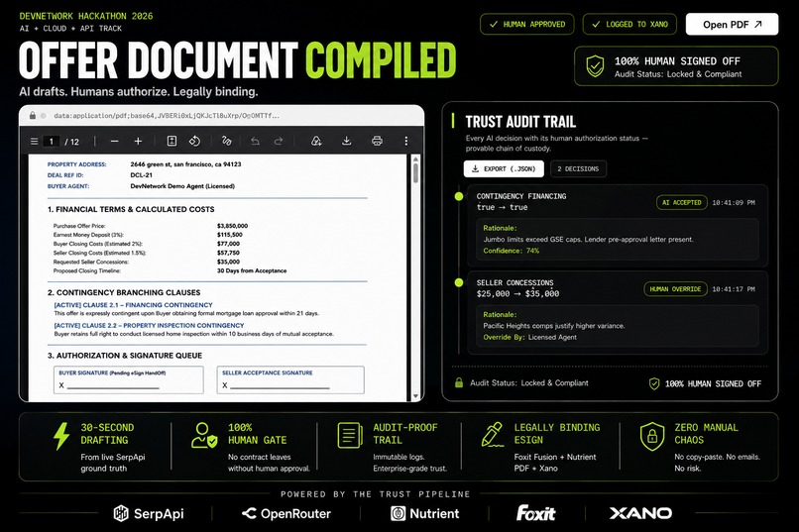Open the PDF viewer three-dot more menu

406,141
